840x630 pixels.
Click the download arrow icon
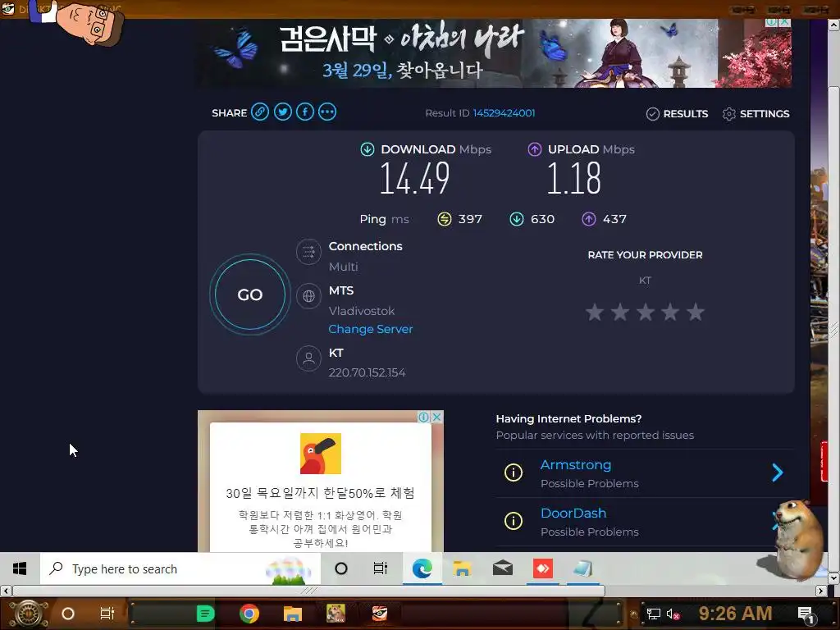[367, 149]
